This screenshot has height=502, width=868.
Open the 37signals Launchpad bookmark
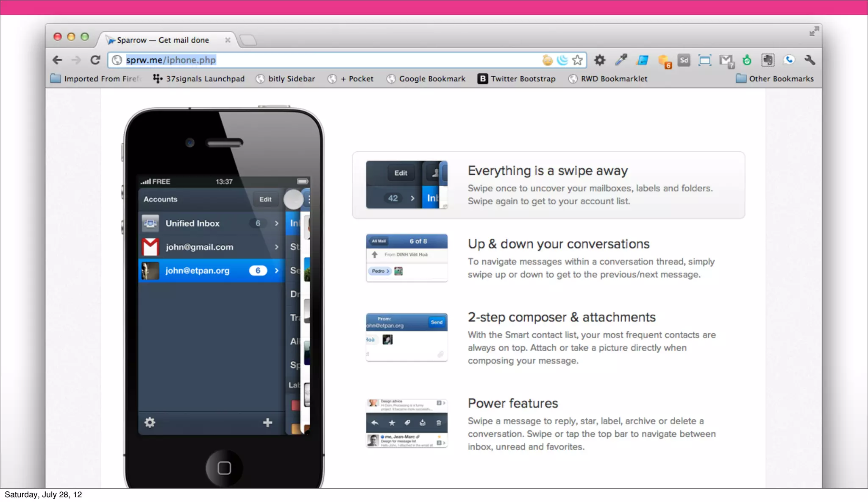pos(199,78)
